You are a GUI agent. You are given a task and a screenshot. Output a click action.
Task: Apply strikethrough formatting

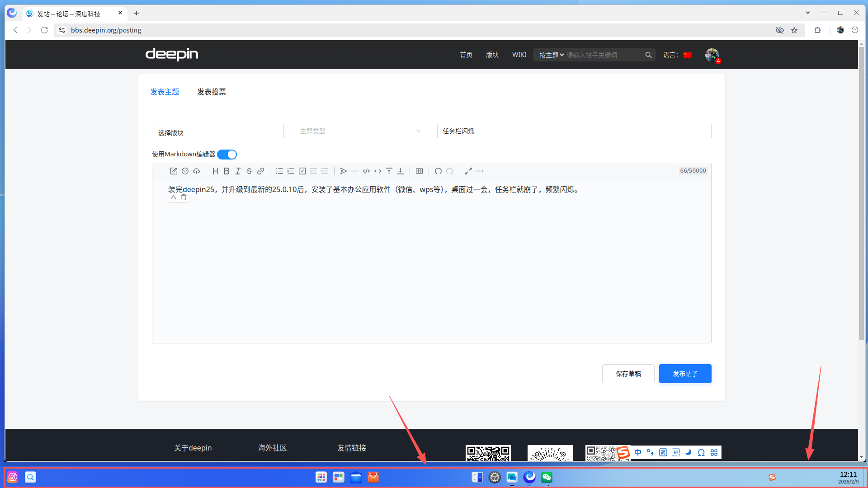pyautogui.click(x=249, y=171)
